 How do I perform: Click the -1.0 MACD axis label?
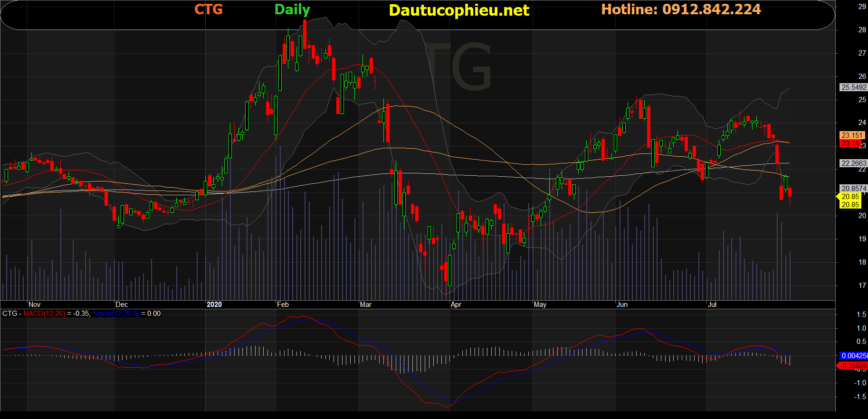(860, 382)
